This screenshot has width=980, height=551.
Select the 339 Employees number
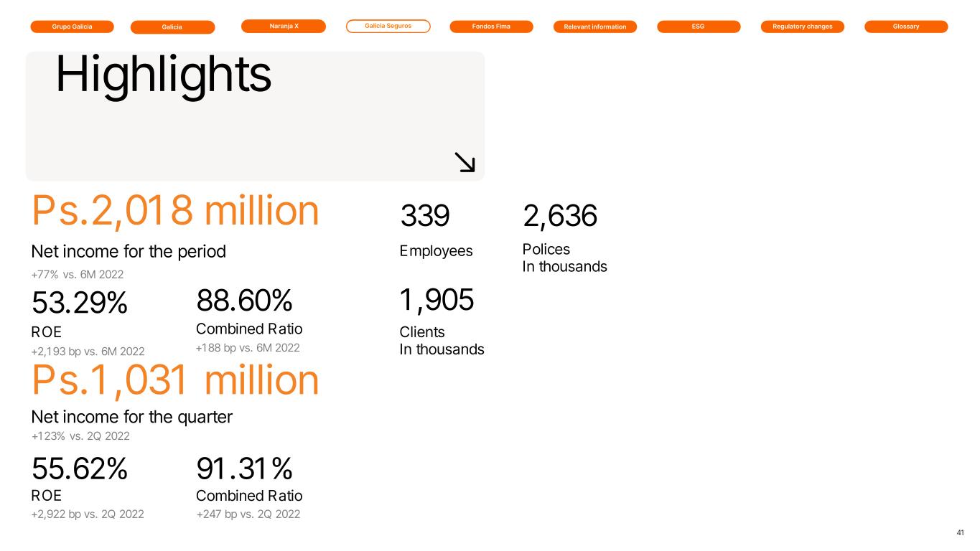[x=424, y=216]
